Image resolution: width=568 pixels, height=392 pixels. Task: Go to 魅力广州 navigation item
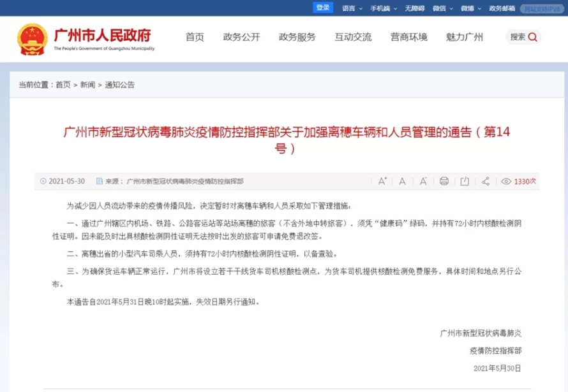pos(464,37)
